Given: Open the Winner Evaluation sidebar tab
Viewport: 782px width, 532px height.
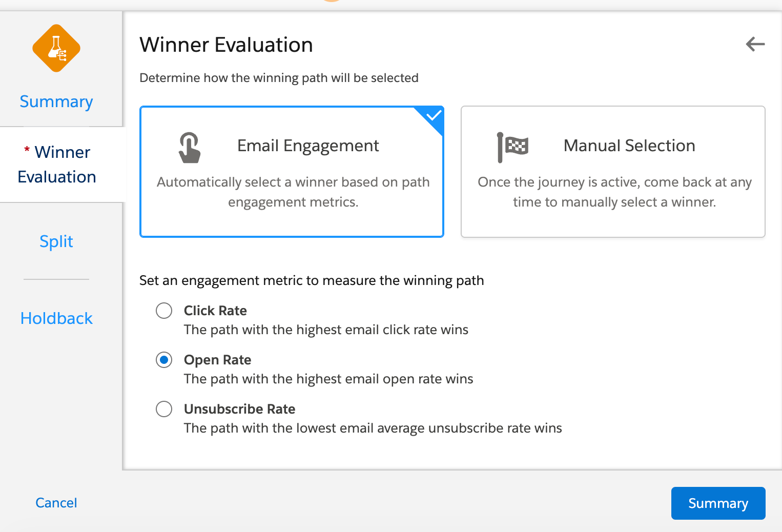Looking at the screenshot, I should point(57,165).
